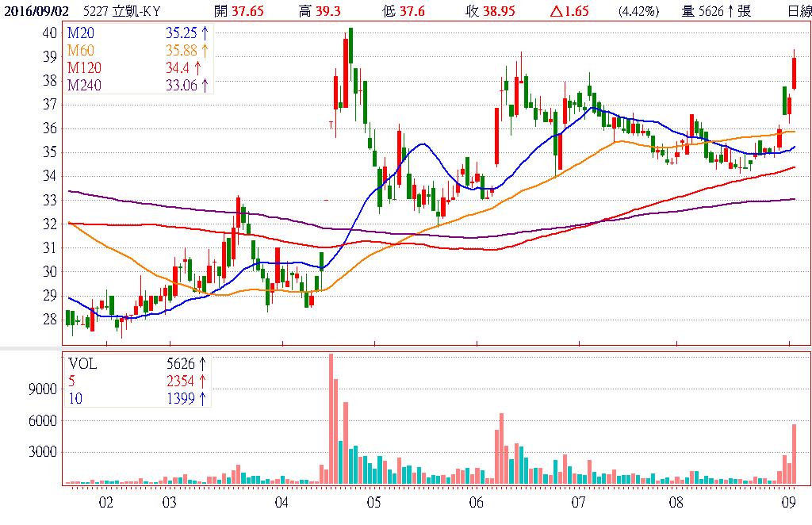
Task: Select the 09 month marker on time axis
Action: [x=788, y=503]
